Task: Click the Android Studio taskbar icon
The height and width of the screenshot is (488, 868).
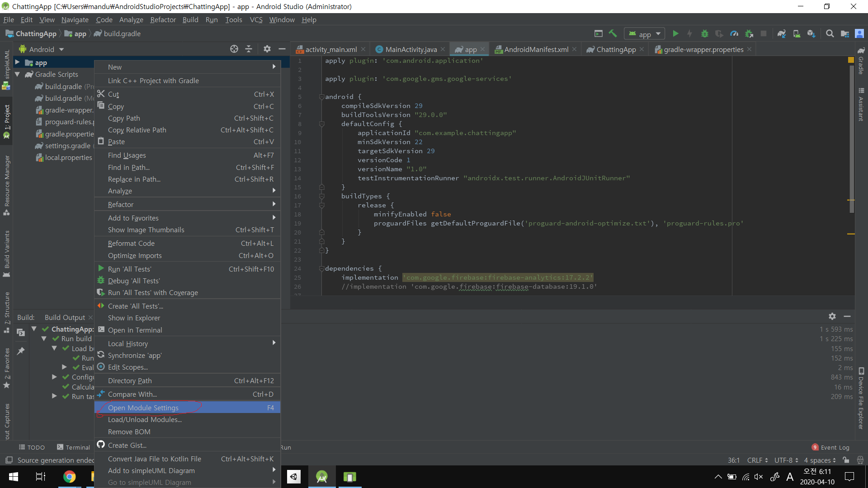Action: coord(322,477)
